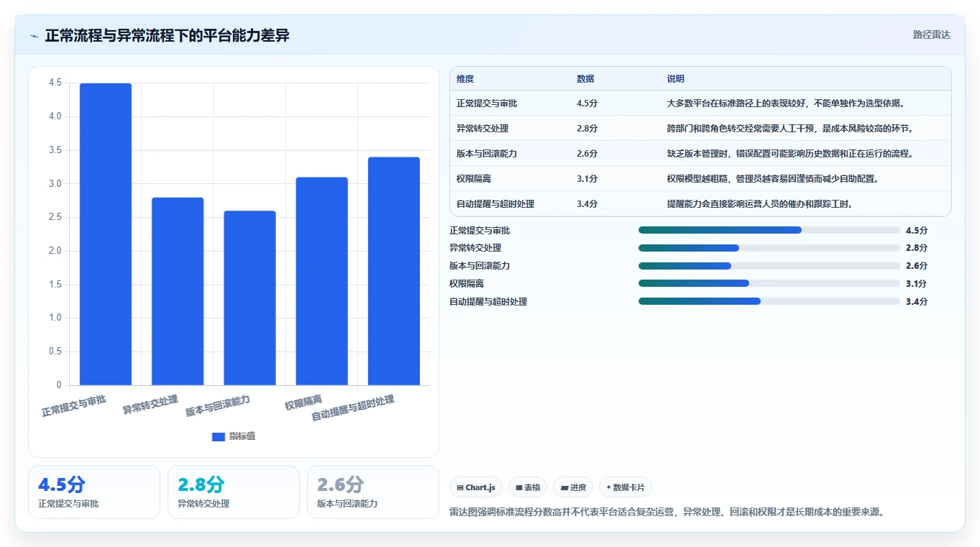Click the 路径雷达 label in header
The image size is (980, 547).
[x=932, y=35]
